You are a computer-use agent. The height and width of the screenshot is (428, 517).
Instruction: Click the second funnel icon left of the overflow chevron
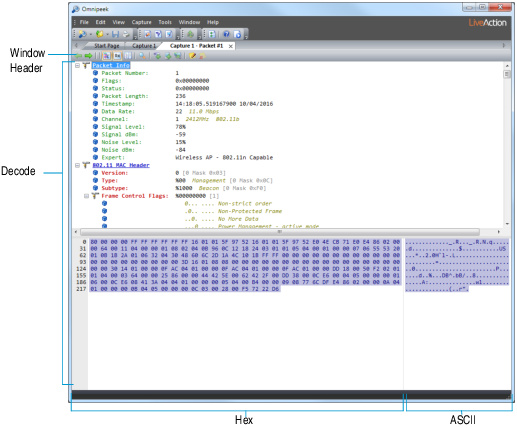(x=169, y=34)
